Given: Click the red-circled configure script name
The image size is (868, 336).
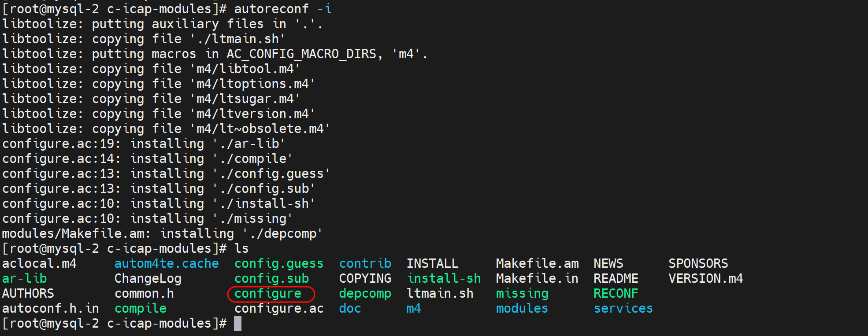Looking at the screenshot, I should point(268,294).
